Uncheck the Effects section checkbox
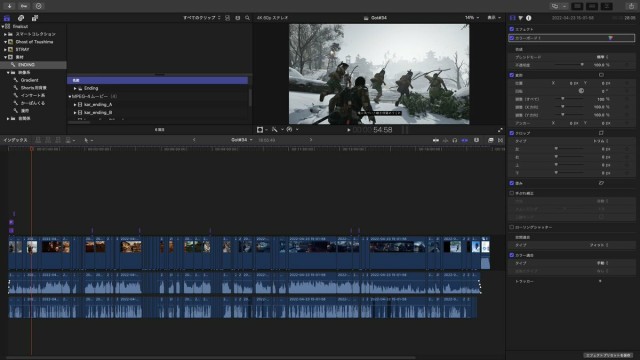Screen dimensions: 640x360 pos(511,29)
